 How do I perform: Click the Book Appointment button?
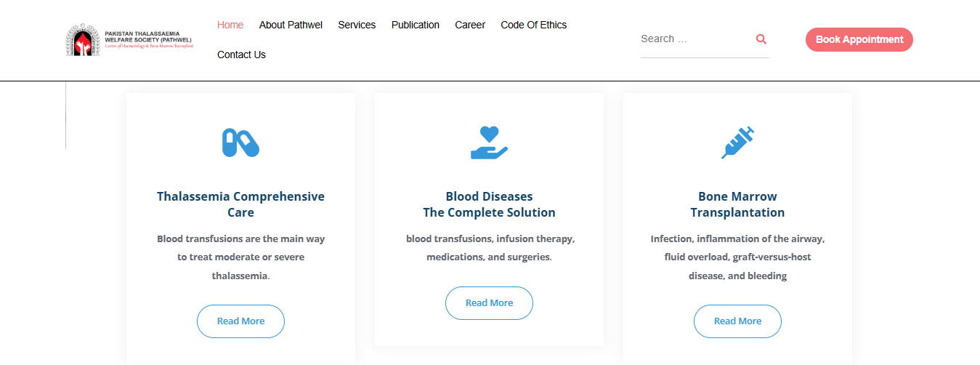click(x=859, y=40)
